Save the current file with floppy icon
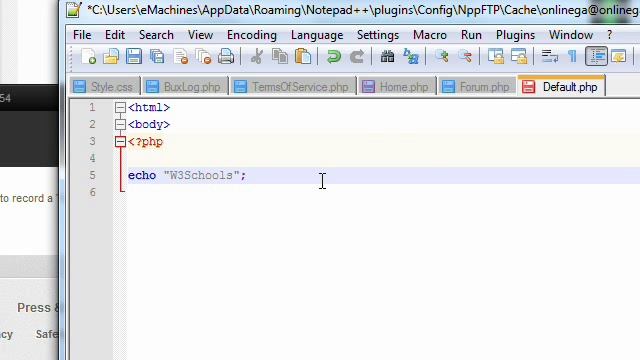The height and width of the screenshot is (360, 640). [134, 56]
